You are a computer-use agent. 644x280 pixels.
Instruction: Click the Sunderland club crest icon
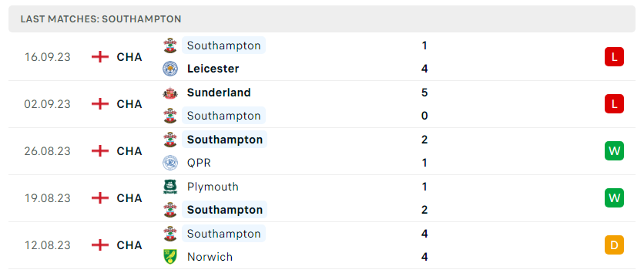[170, 93]
